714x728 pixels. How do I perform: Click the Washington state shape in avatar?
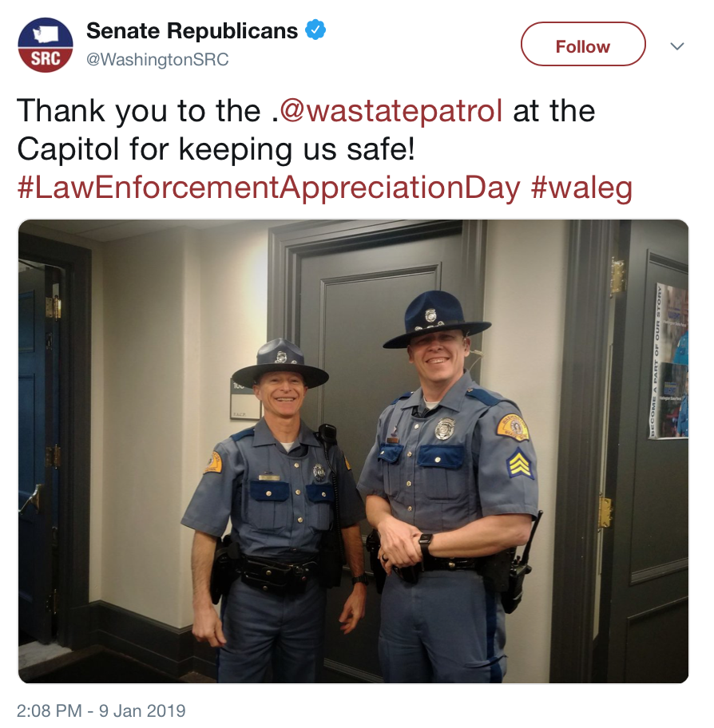tap(46, 34)
